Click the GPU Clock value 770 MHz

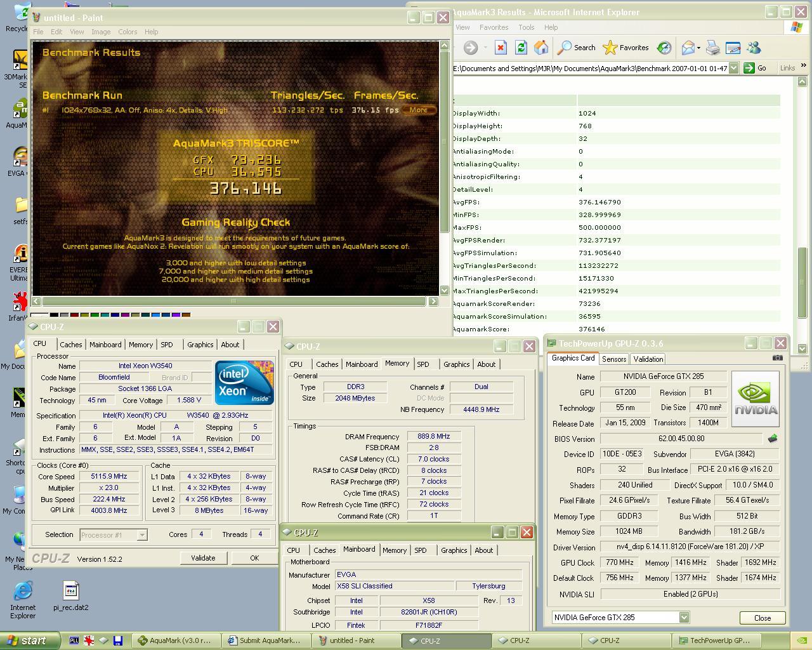point(620,562)
